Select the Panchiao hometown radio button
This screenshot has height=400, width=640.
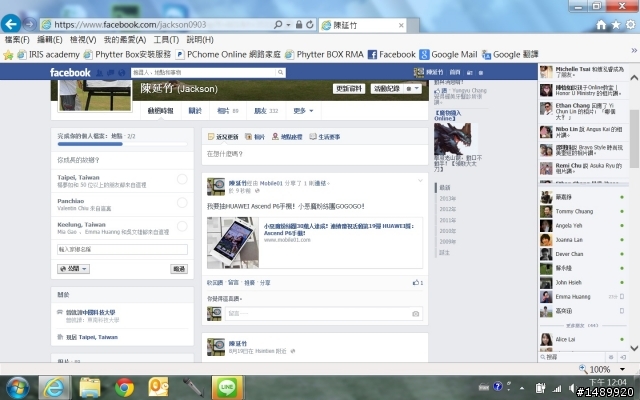pos(182,202)
